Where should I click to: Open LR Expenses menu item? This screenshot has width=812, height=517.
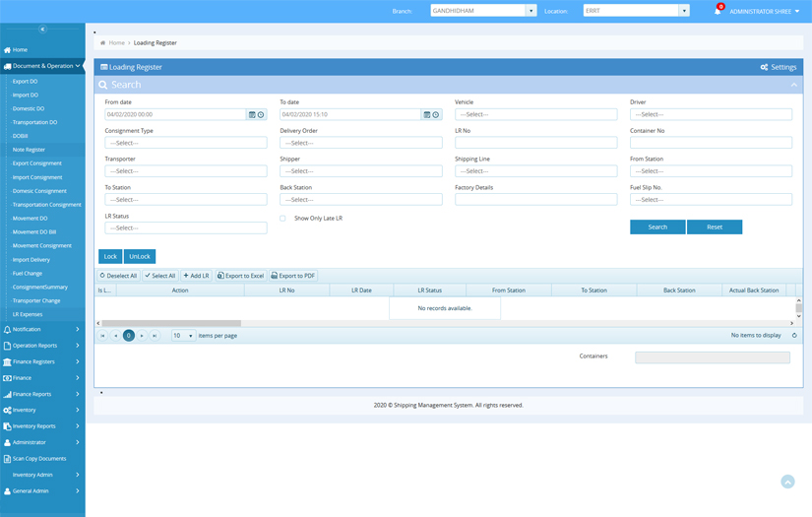[x=28, y=314]
